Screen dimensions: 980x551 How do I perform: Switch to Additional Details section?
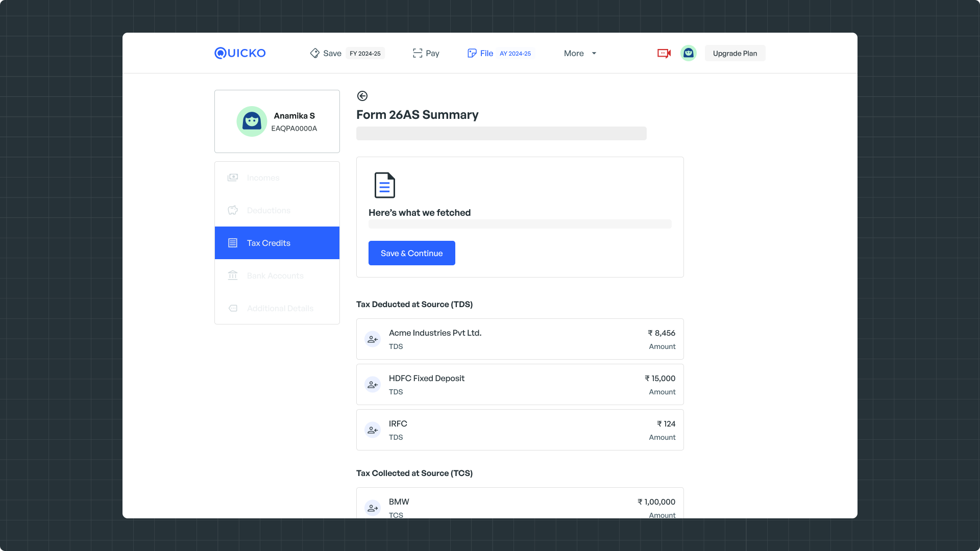coord(277,308)
